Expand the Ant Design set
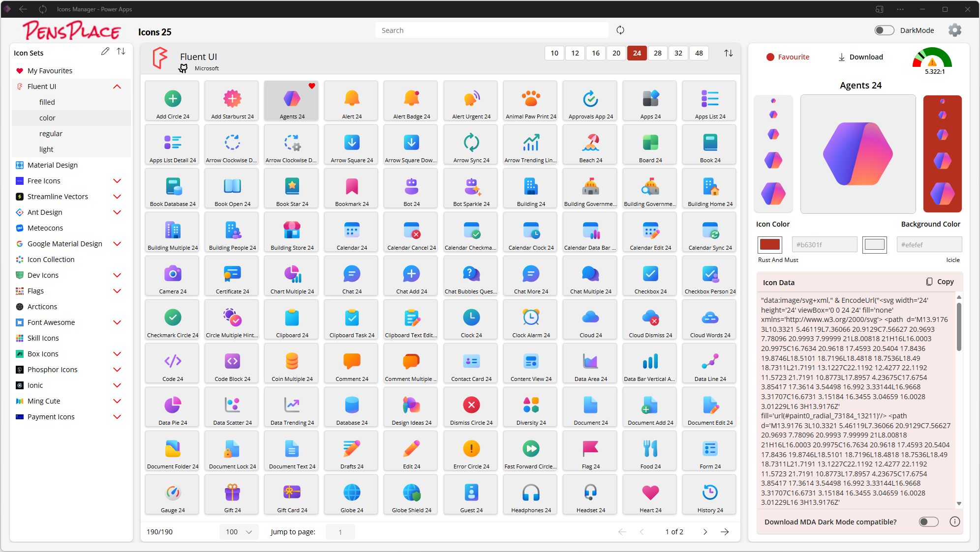Viewport: 980px width, 552px height. pyautogui.click(x=117, y=212)
